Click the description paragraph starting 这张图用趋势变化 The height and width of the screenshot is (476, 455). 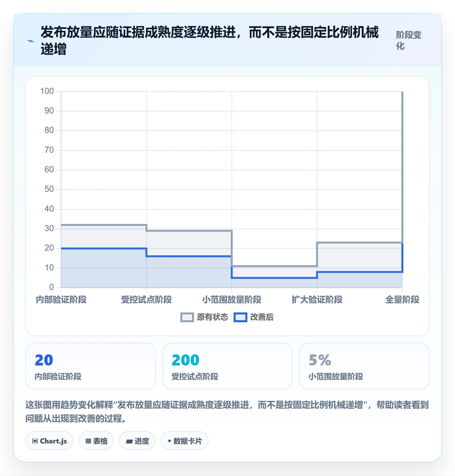[x=227, y=411]
